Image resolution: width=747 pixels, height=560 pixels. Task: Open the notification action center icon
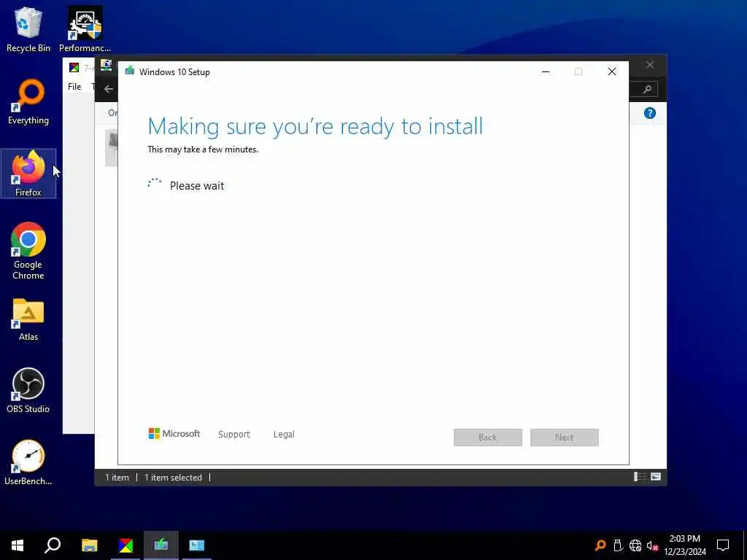pos(723,545)
